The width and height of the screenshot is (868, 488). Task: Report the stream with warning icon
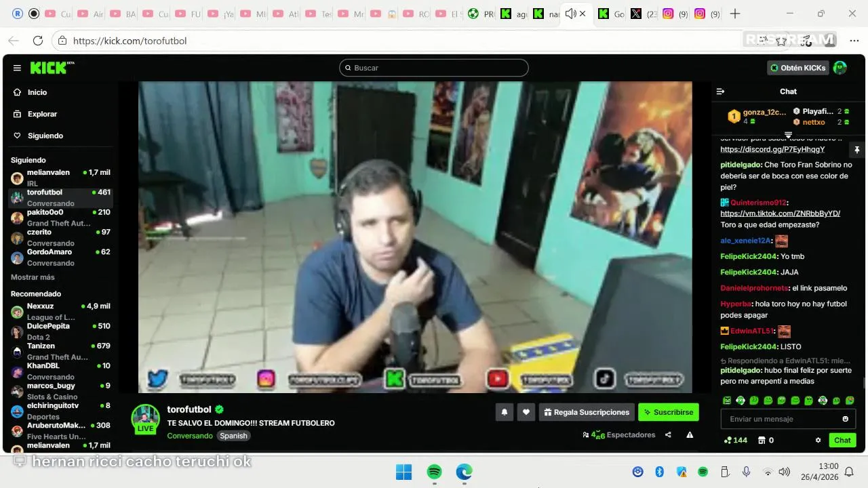click(690, 435)
